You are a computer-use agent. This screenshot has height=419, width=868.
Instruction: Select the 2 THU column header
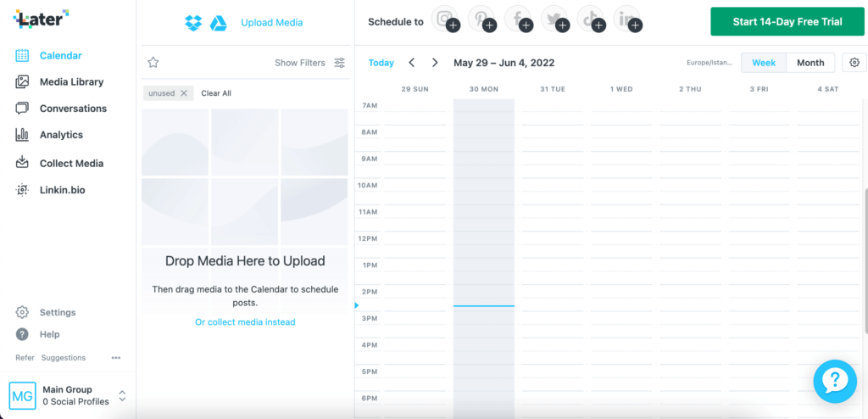tap(690, 89)
